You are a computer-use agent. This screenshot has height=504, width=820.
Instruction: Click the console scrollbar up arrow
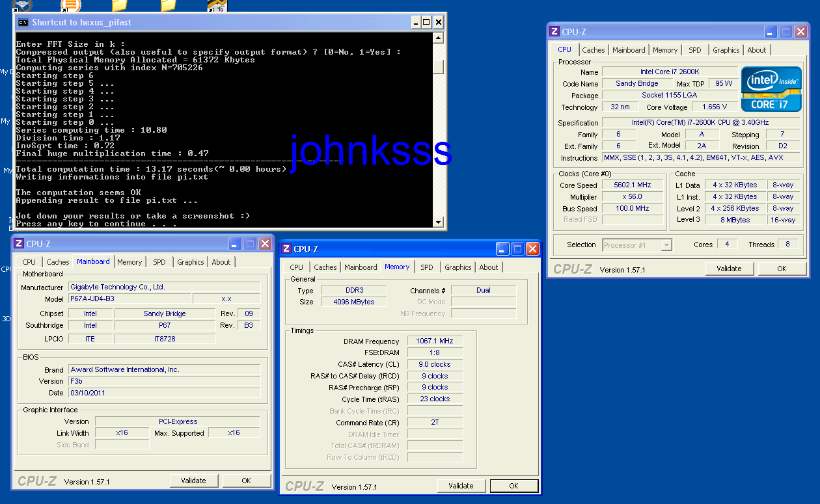pos(439,38)
